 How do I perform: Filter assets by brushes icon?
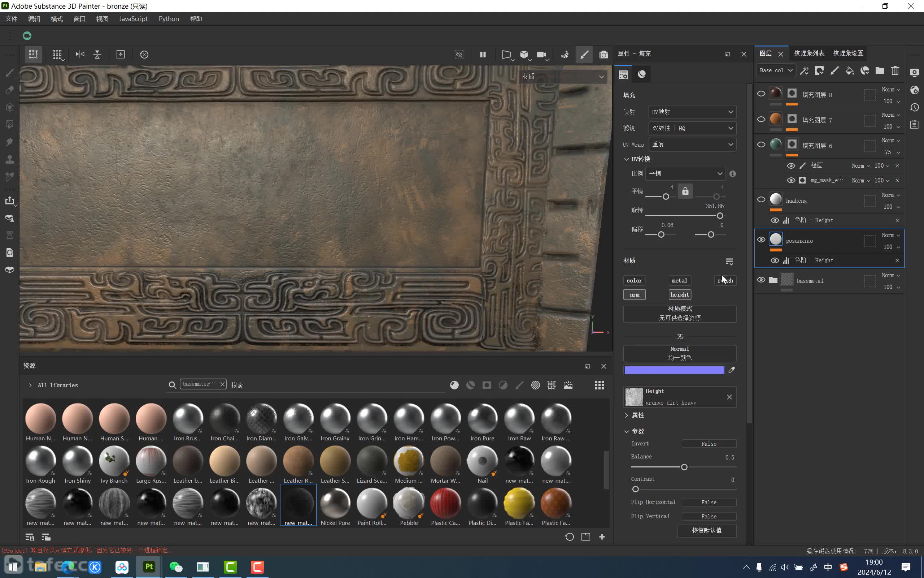click(519, 385)
